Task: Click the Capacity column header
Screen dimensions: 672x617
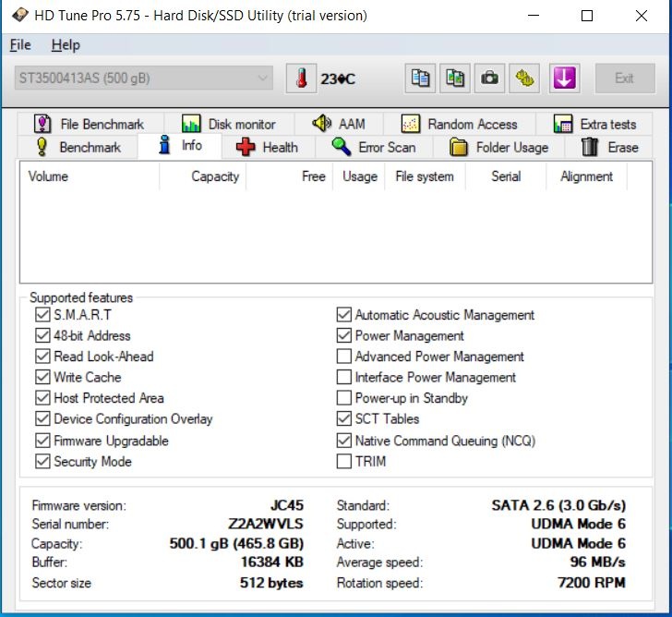Action: (202, 176)
